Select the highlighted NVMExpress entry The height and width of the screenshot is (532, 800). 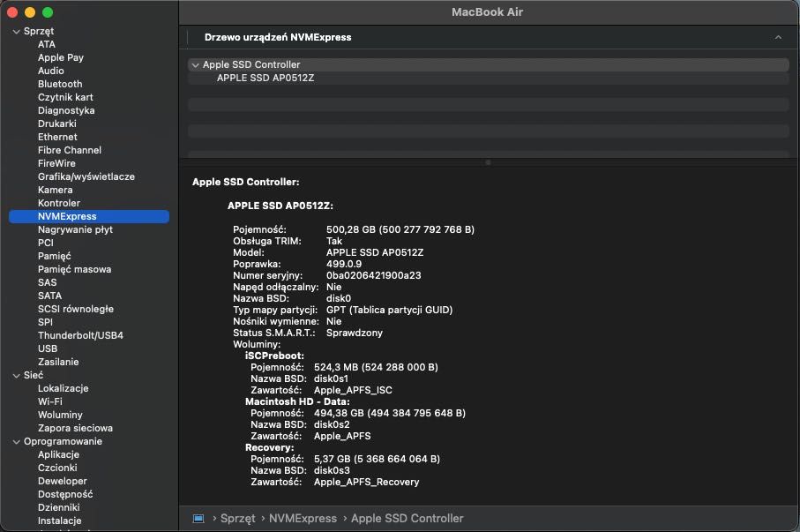pos(89,216)
